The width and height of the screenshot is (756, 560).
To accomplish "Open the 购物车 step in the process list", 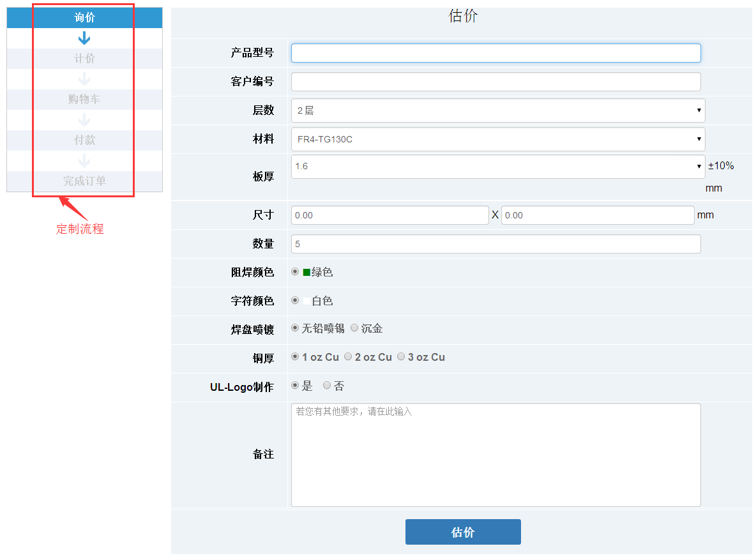I will 84,99.
